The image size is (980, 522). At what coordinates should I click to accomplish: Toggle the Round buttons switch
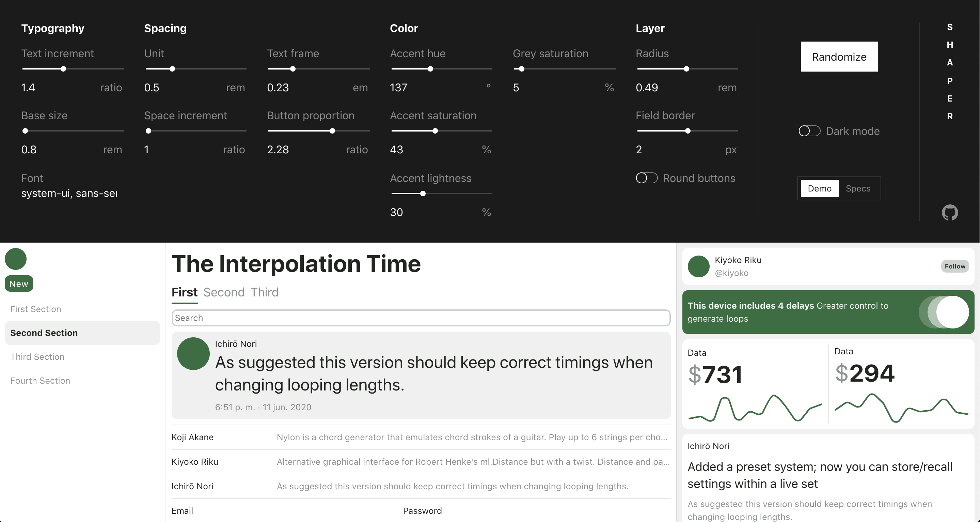coord(646,178)
